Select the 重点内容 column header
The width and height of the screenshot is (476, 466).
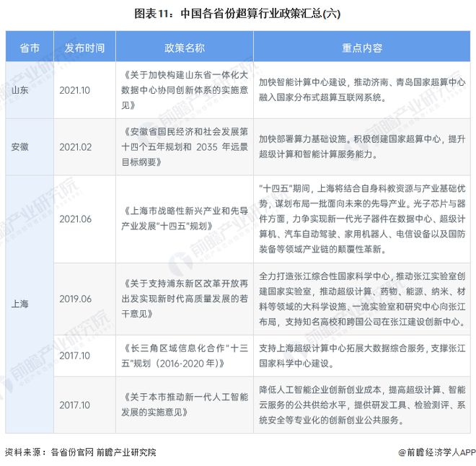[362, 48]
